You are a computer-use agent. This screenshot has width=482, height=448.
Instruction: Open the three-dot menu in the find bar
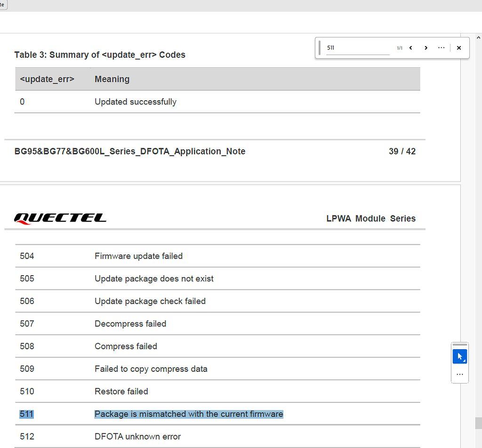point(442,48)
